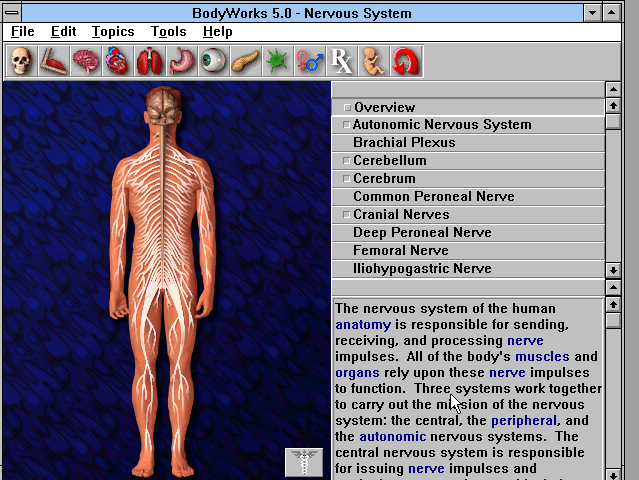Click the caduceus icon on anatomy image
The width and height of the screenshot is (639, 480).
pos(304,462)
